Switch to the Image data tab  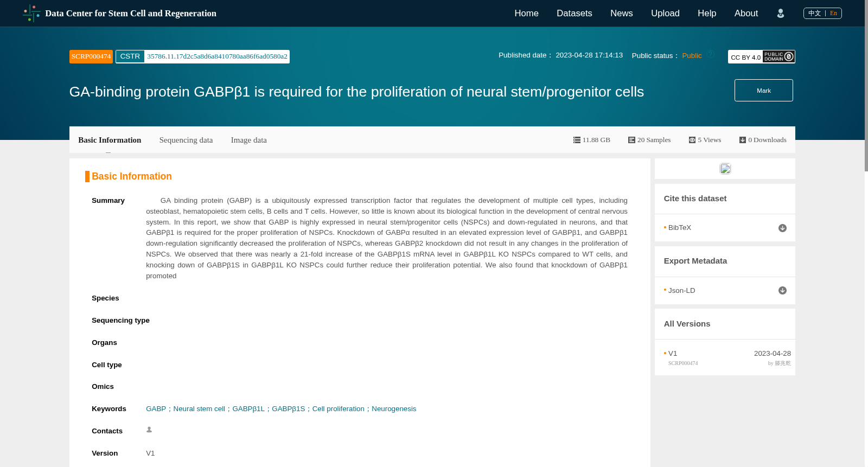click(249, 140)
